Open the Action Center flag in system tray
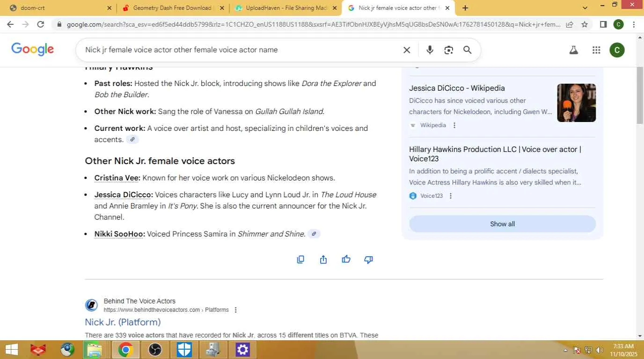644x359 pixels. click(x=577, y=350)
